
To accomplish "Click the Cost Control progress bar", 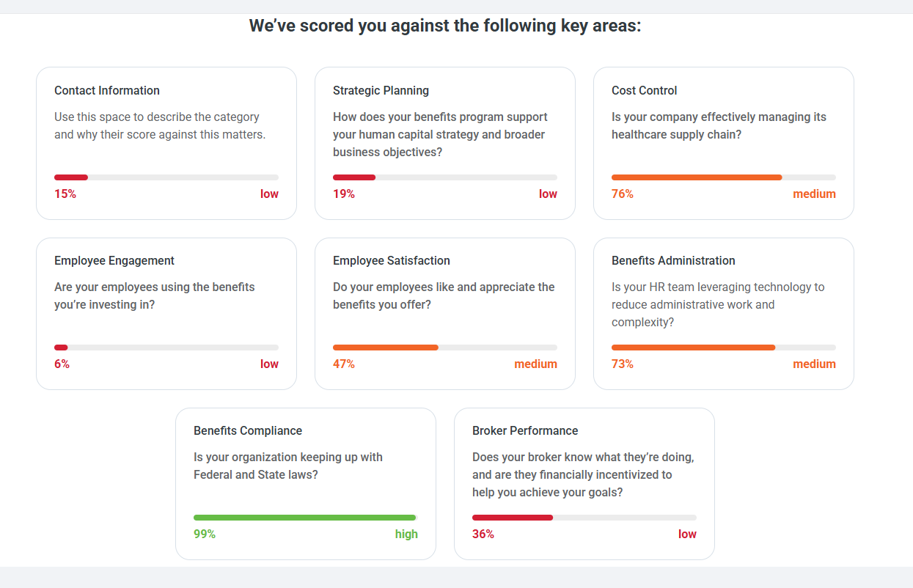I will coord(724,177).
